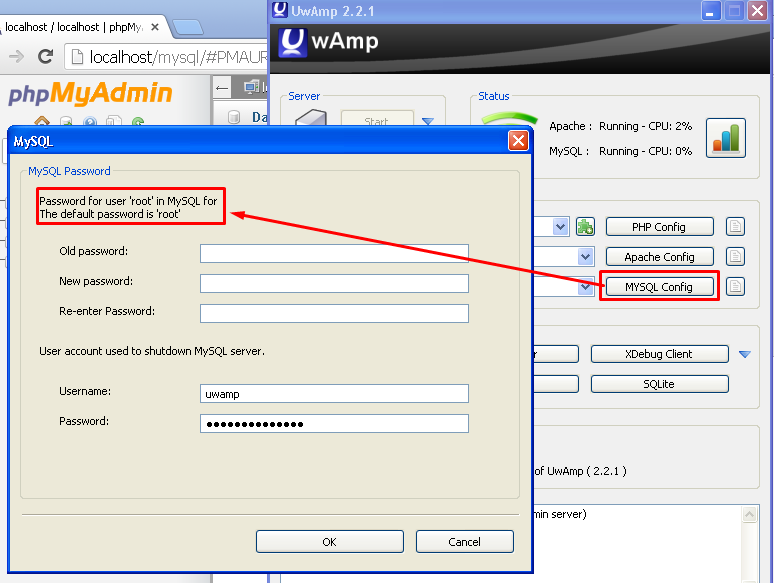The height and width of the screenshot is (583, 774).
Task: Click the phpMyAdmin server breadcrumb icon
Action: coord(252,87)
